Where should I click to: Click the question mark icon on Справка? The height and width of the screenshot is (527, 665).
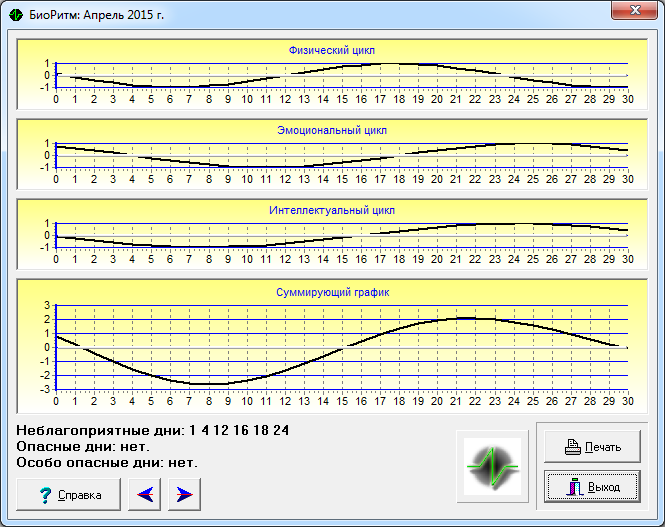(x=45, y=495)
